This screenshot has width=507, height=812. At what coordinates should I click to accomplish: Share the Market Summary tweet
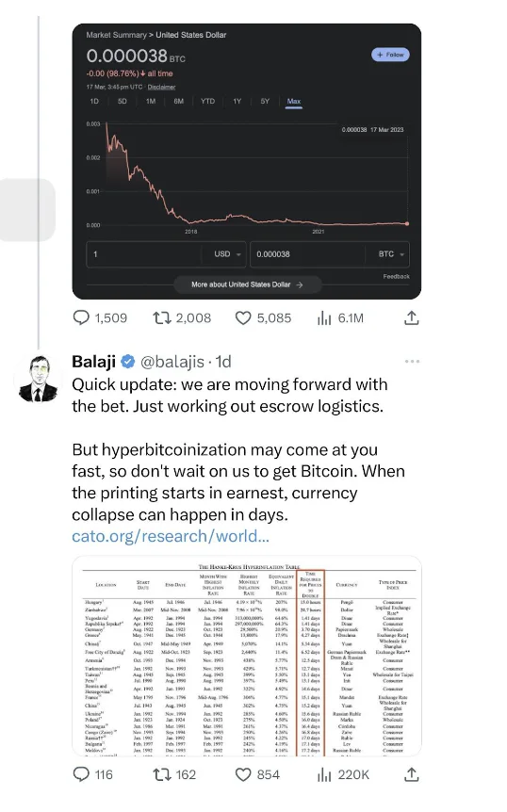tap(411, 317)
